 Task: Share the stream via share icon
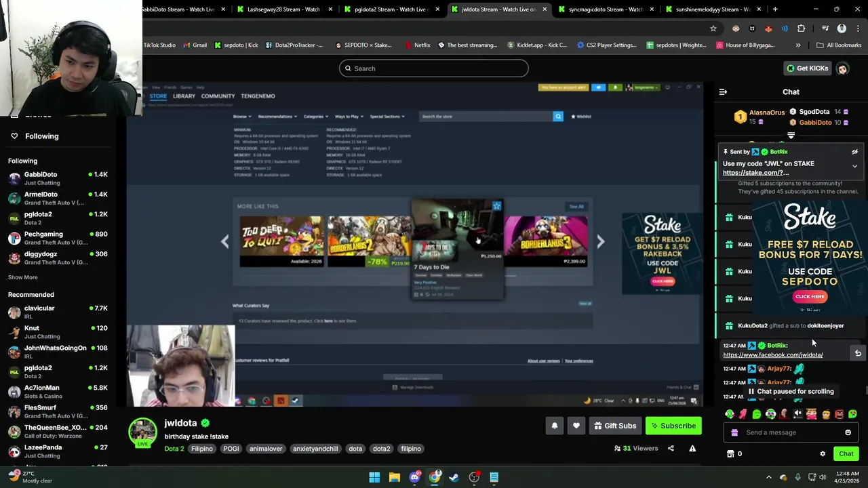[x=671, y=448]
